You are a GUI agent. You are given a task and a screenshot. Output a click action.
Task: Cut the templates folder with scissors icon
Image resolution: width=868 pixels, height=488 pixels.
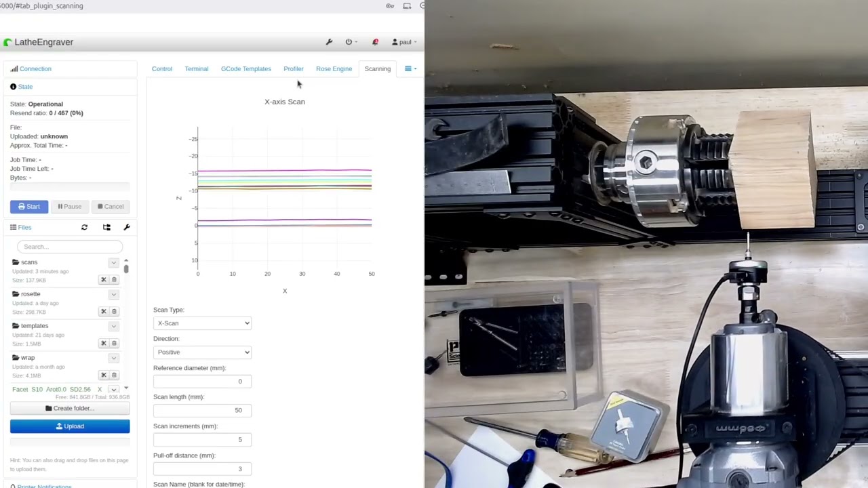click(x=104, y=343)
